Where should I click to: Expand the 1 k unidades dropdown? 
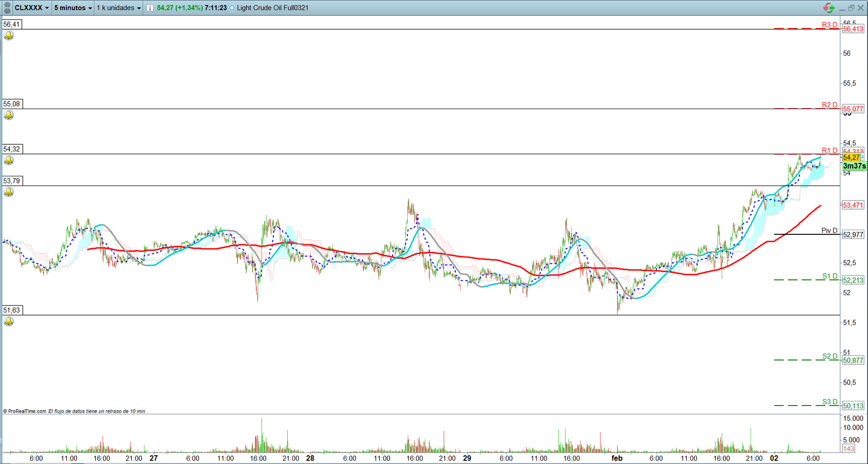point(118,8)
